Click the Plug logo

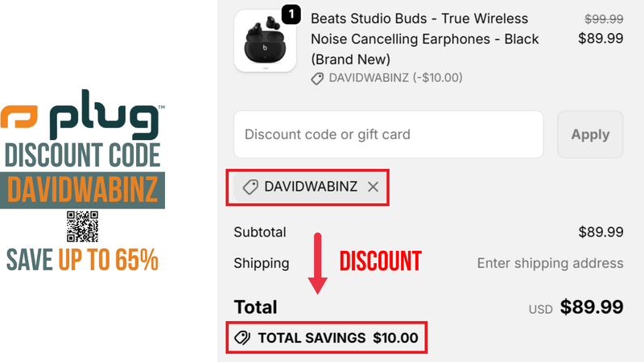[82, 117]
